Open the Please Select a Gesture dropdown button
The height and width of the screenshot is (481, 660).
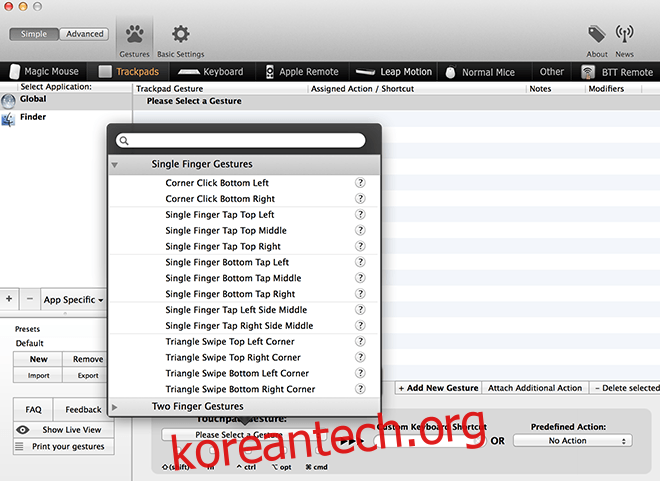click(243, 435)
